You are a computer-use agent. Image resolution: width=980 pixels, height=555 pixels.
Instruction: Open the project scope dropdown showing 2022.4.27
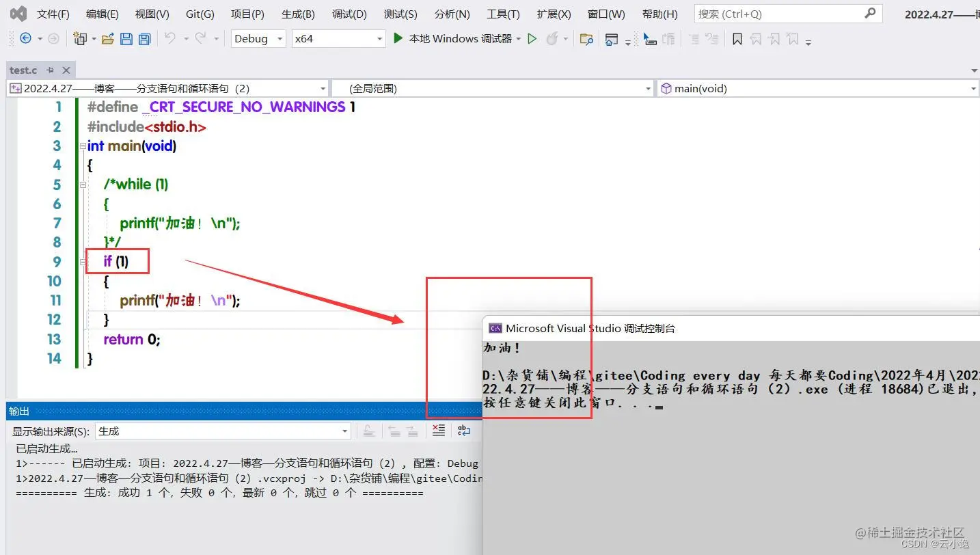click(x=168, y=88)
